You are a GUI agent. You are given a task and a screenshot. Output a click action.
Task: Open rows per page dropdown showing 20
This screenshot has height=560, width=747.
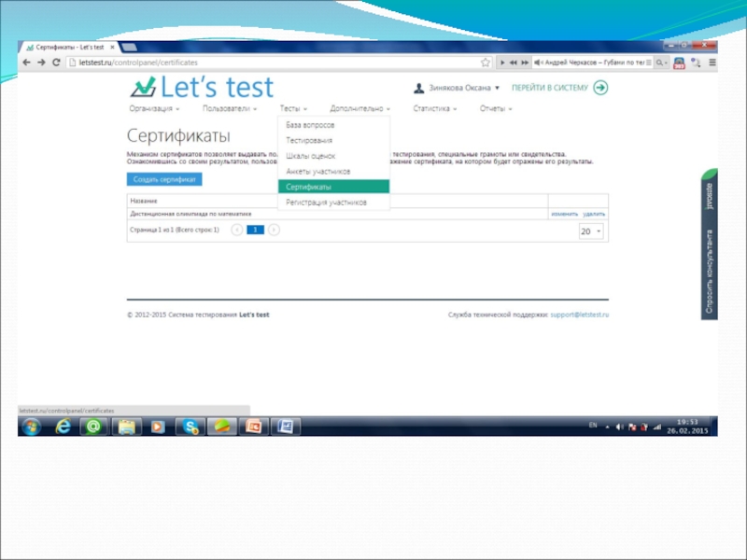click(591, 231)
